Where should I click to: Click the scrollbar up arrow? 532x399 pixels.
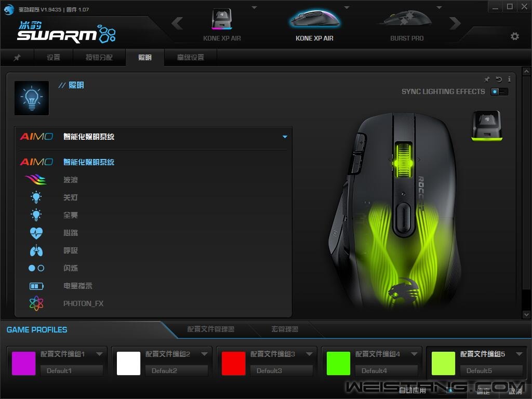[526, 71]
